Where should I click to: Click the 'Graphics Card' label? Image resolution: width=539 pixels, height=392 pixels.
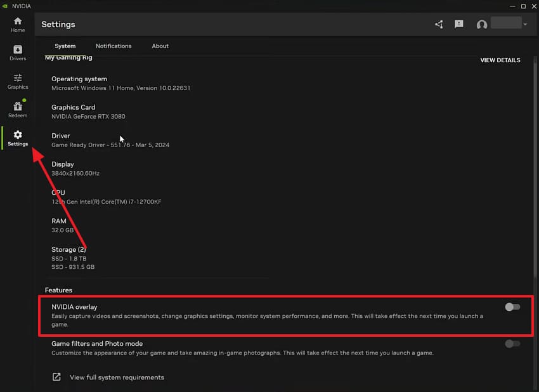[73, 107]
